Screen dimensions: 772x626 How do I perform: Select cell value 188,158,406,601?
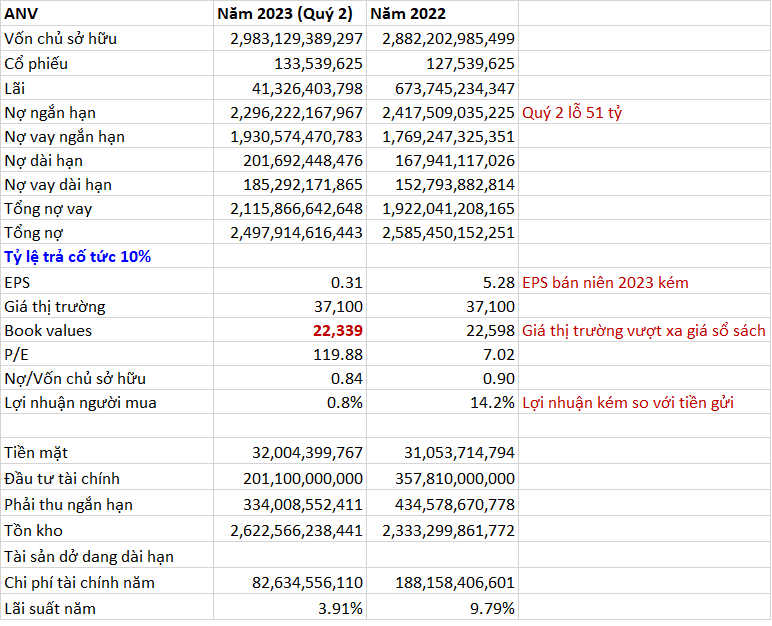[x=455, y=583]
